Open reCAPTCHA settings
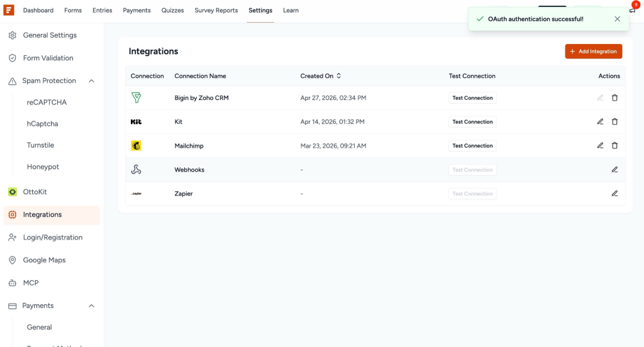This screenshot has height=347, width=644. tap(47, 102)
